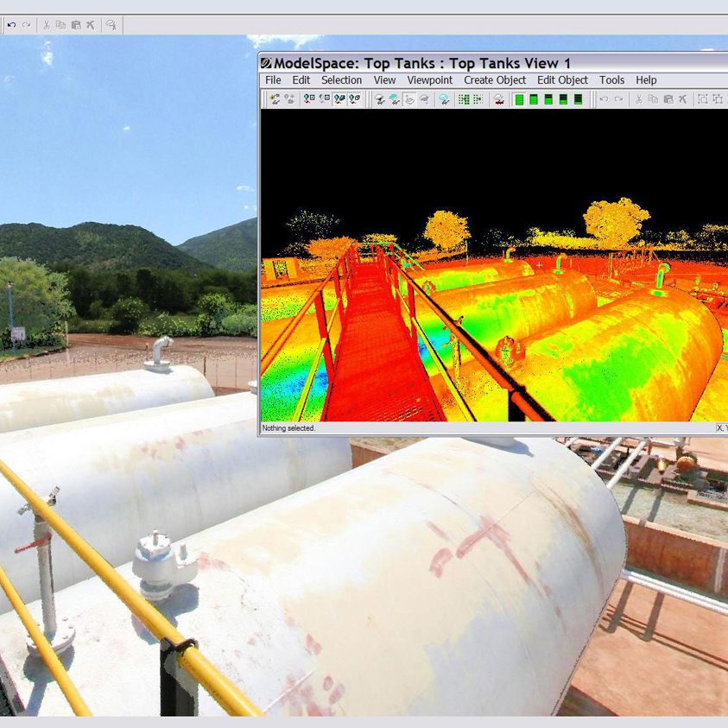Open the Create Object menu

tap(494, 80)
